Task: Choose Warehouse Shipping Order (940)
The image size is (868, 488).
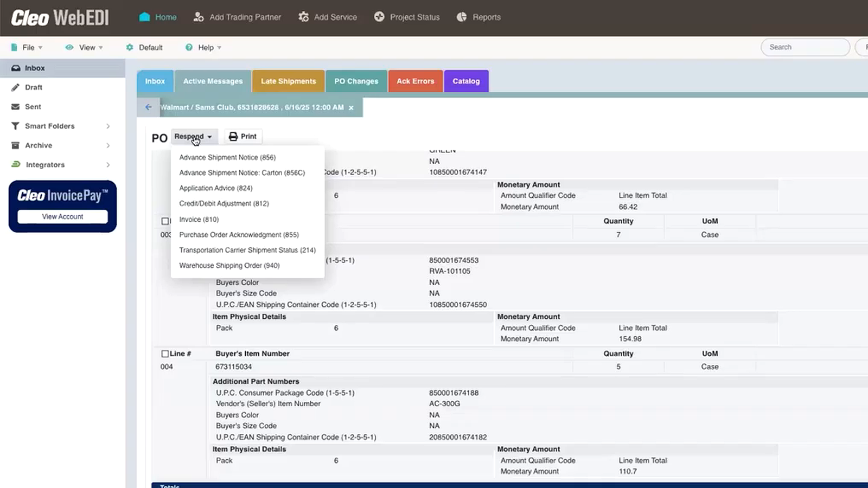Action: click(229, 266)
